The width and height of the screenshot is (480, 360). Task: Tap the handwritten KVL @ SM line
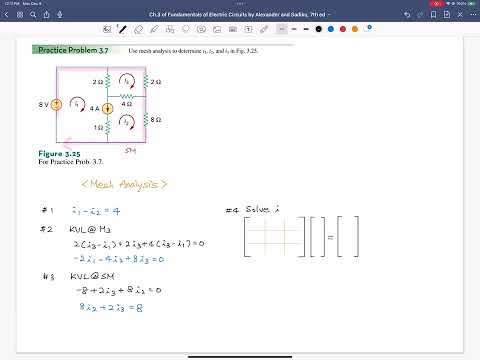93,276
